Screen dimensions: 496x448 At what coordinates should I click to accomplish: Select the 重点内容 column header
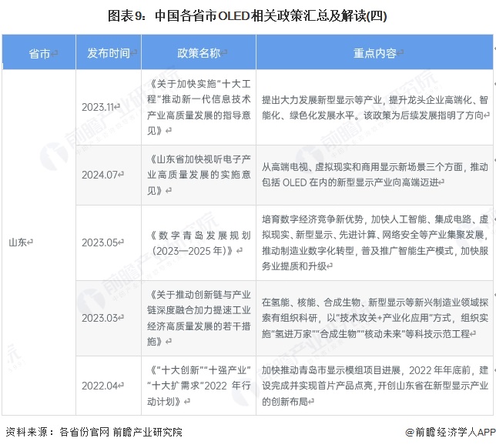[375, 53]
